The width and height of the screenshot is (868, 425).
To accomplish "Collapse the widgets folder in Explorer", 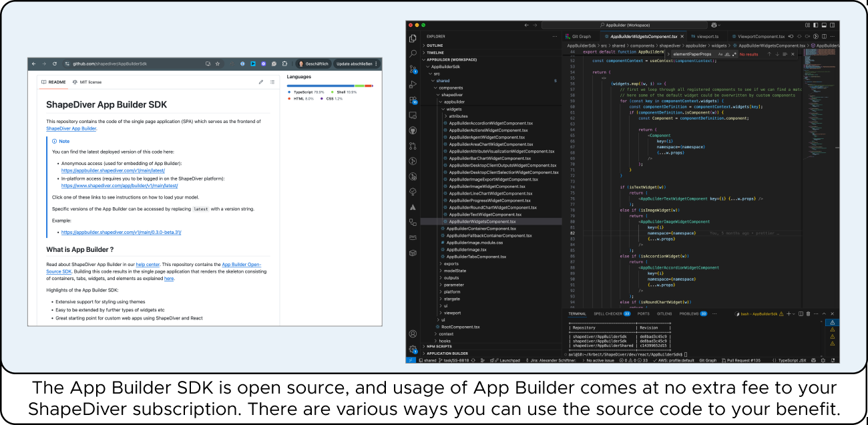I will [x=453, y=109].
